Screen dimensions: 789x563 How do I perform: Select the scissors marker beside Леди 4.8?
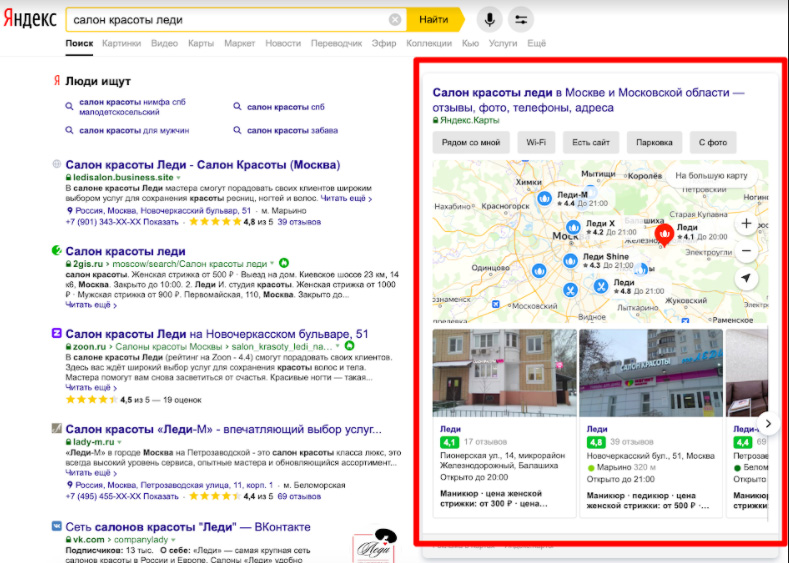(601, 286)
